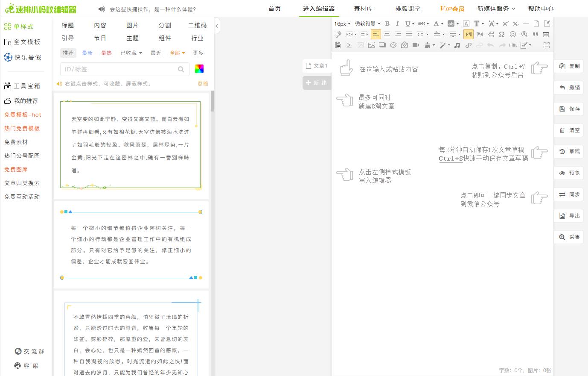This screenshot has height=376, width=588.
Task: Toggle fullscreen editor mode
Action: [x=546, y=45]
